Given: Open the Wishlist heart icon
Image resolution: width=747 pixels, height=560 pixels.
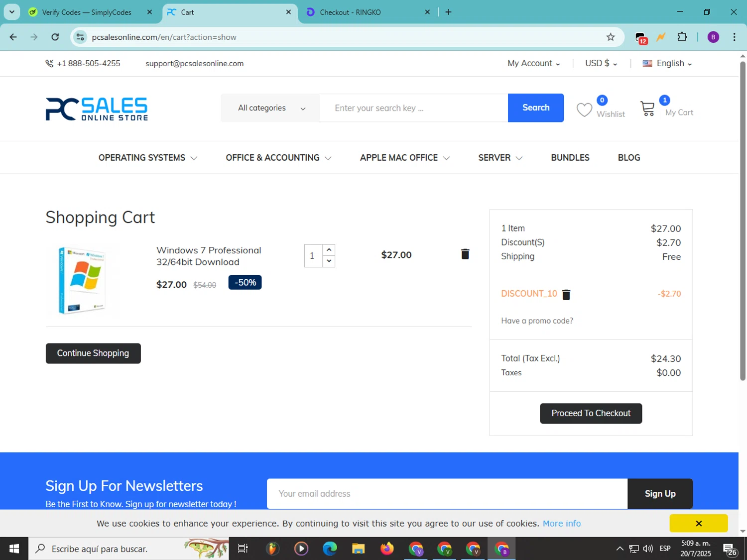Looking at the screenshot, I should (584, 110).
